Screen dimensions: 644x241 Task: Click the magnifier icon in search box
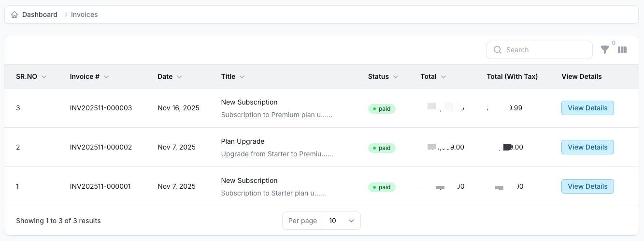pyautogui.click(x=498, y=50)
